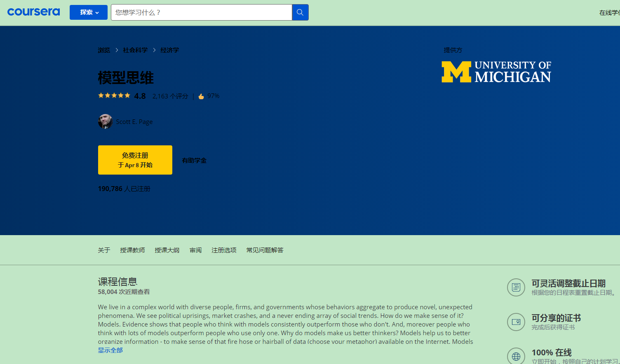Click the 根据您的日程表重置截止日期 subtitle text

click(574, 293)
